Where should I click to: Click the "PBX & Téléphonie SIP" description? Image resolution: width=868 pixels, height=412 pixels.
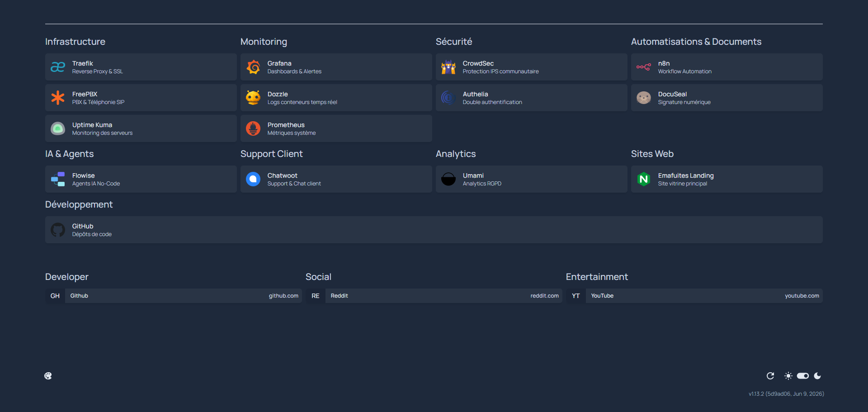[99, 102]
